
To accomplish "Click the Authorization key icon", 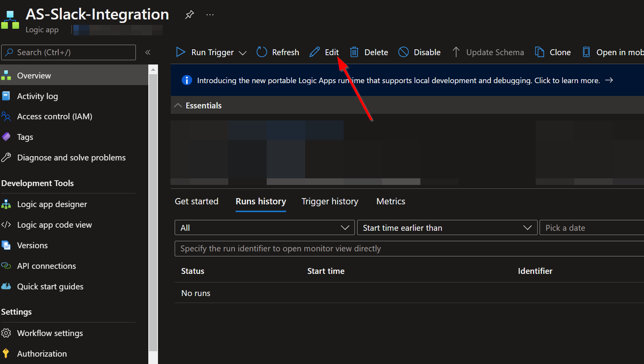I will [x=6, y=354].
